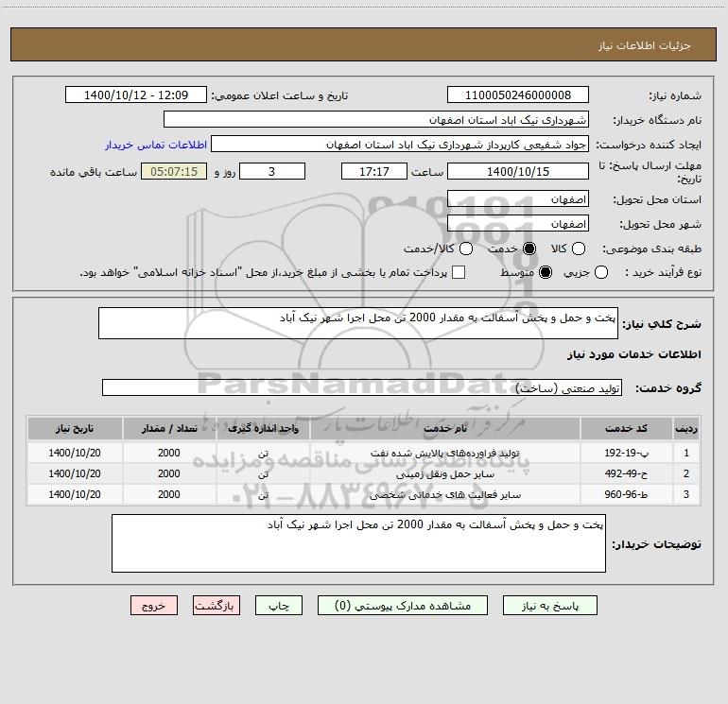Select the کالا radio button
This screenshot has width=728, height=704.
point(578,249)
